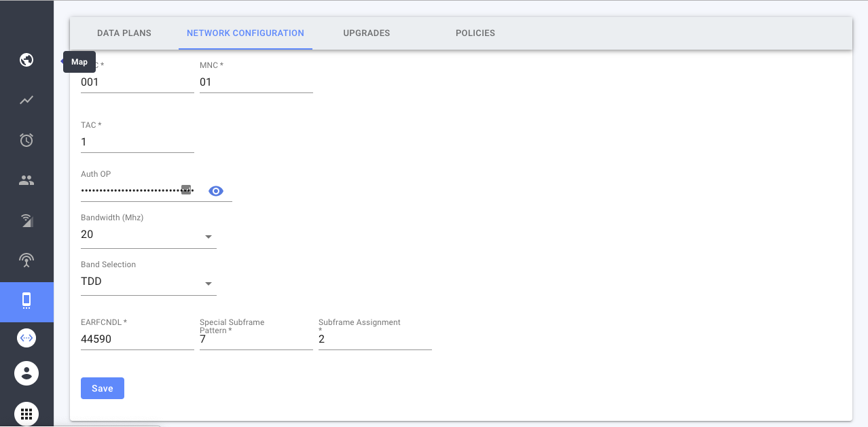Select the cellular signal icon in the sidebar
The height and width of the screenshot is (427, 868).
click(x=26, y=220)
